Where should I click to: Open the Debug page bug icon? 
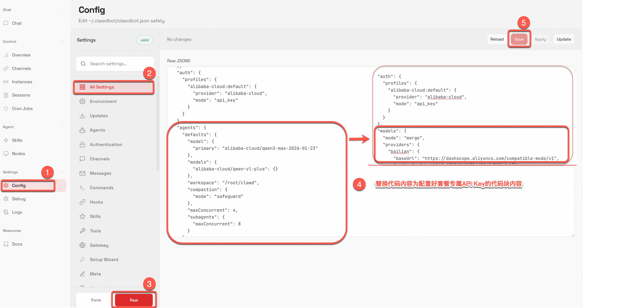[x=6, y=199]
